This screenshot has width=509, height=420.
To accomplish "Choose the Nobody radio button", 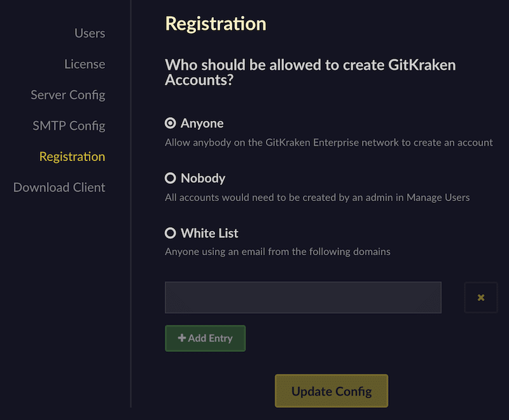I will (171, 179).
